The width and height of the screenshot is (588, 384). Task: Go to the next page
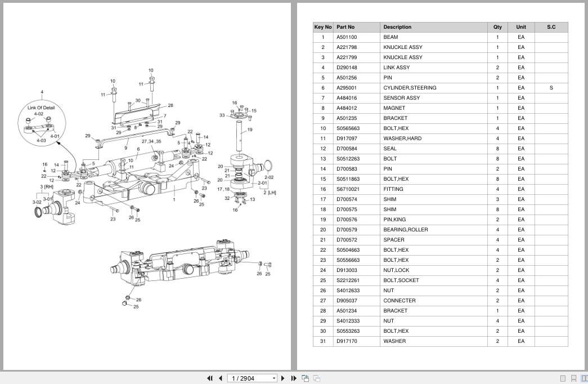283,378
